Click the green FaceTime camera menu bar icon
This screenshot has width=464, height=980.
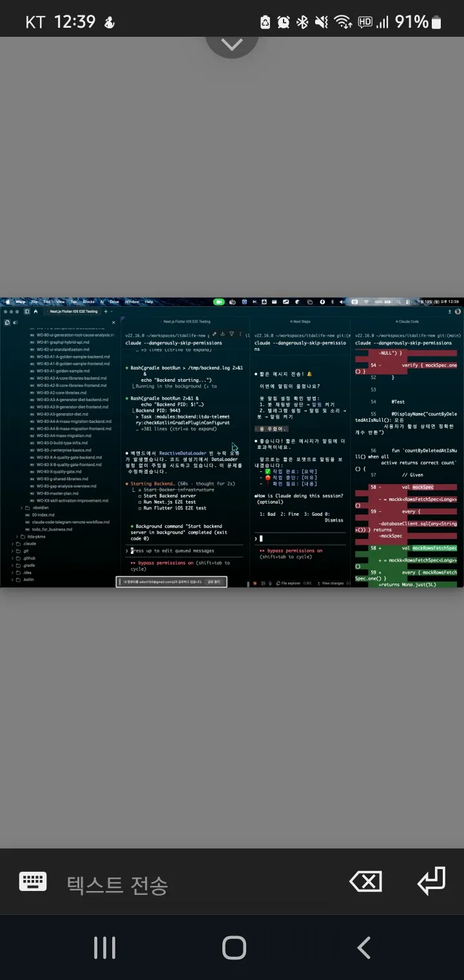219,301
